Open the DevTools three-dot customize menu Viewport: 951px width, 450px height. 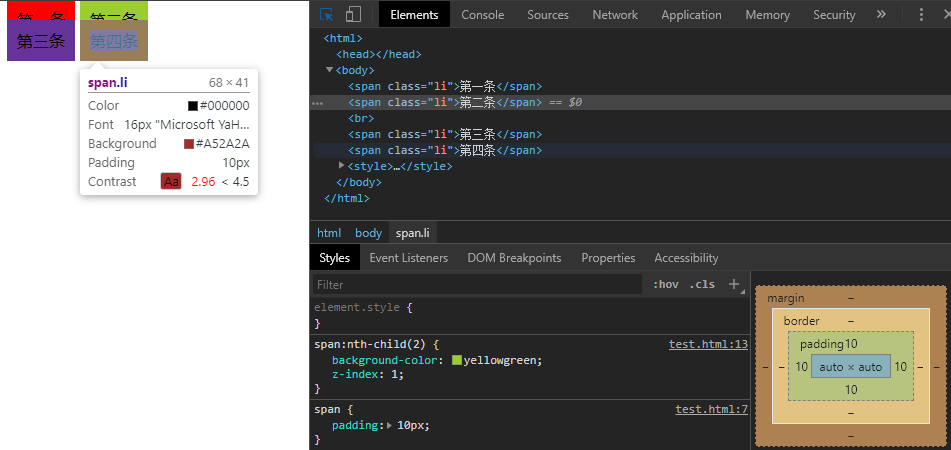coord(921,15)
